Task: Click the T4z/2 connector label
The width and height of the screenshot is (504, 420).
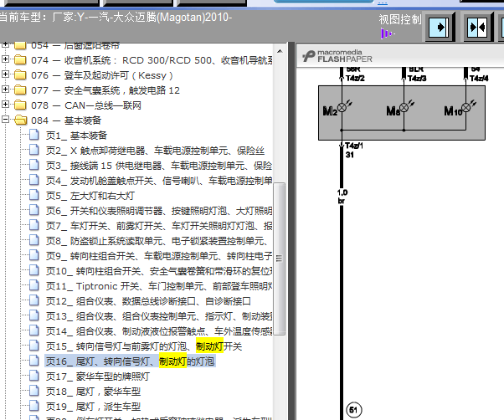Action: (x=355, y=79)
